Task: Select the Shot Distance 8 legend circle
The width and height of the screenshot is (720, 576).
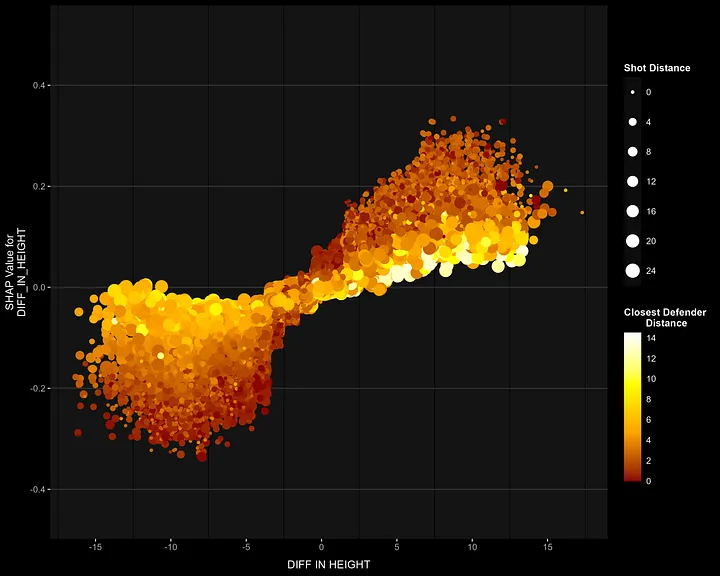Action: pyautogui.click(x=633, y=152)
